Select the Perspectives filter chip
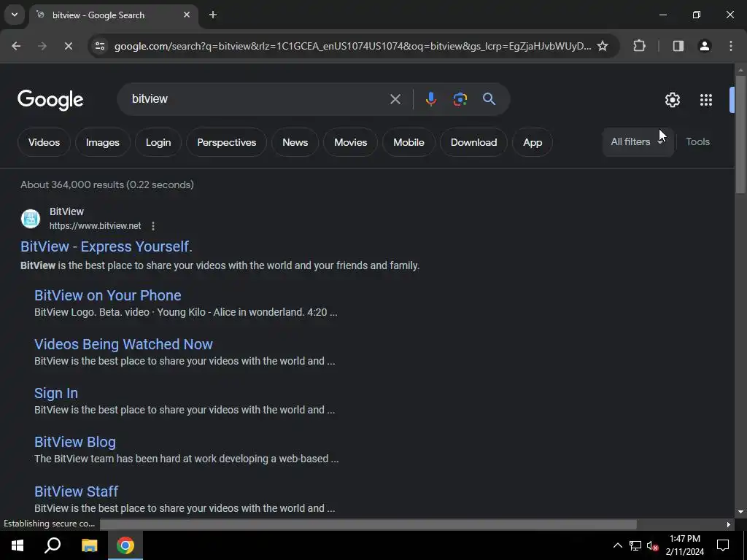The image size is (747, 560). click(226, 142)
